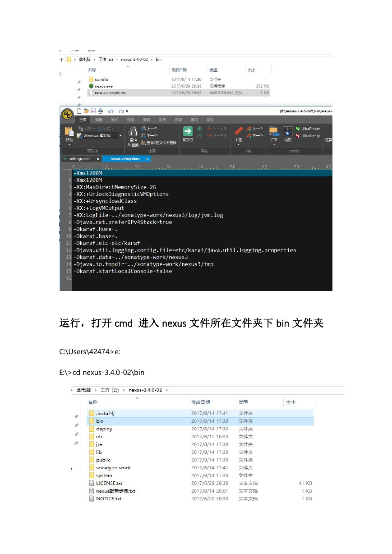This screenshot has width=392, height=554.
Task: Select the deploy folder
Action: (x=104, y=429)
